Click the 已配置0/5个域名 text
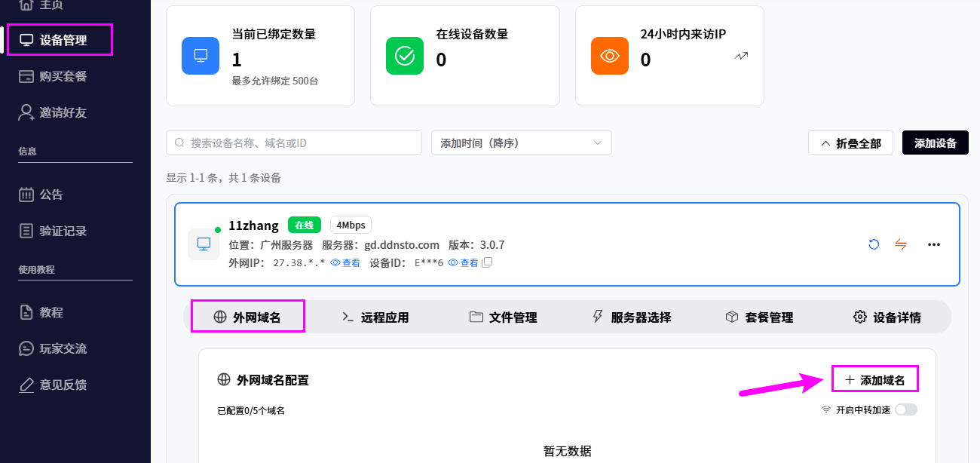 (x=251, y=410)
